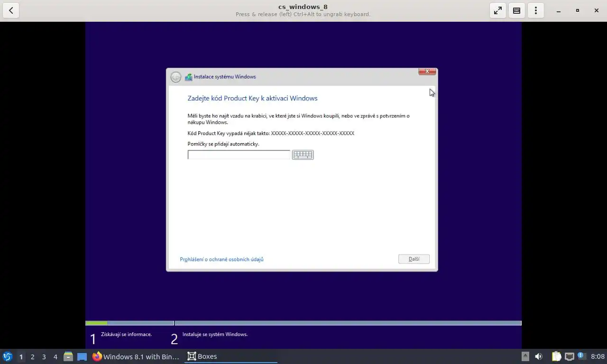Open the file manager from the taskbar
Image resolution: width=607 pixels, height=364 pixels.
click(68, 356)
